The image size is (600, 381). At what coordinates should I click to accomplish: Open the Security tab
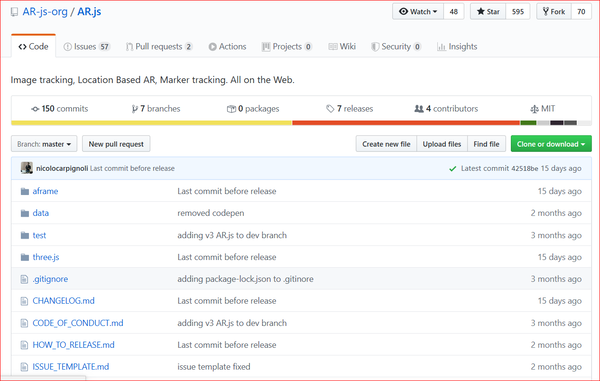coord(396,47)
